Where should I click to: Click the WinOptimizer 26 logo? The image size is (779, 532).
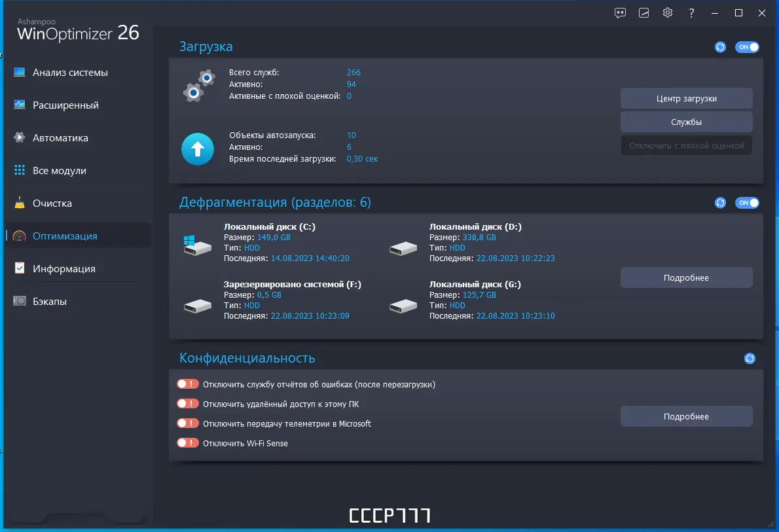coord(78,30)
